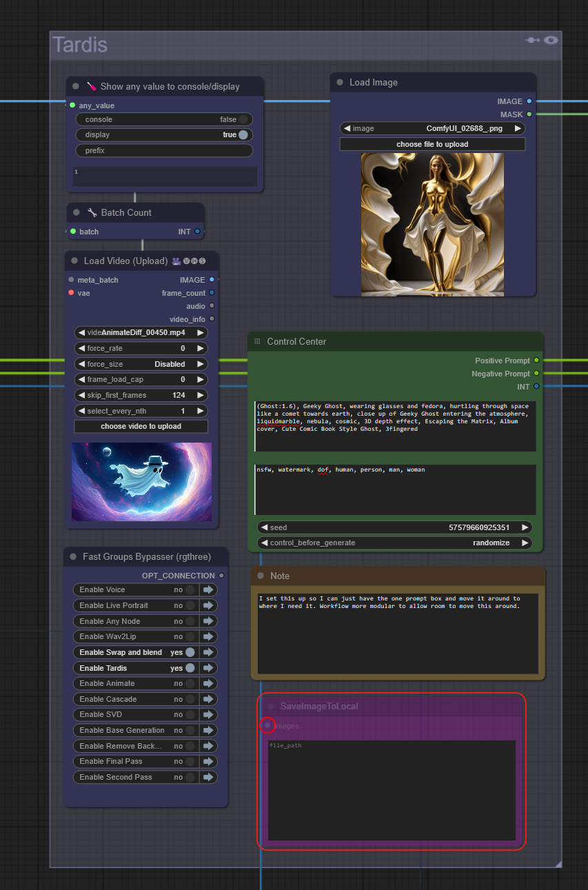Click the negative prompt text box
This screenshot has height=890, width=588.
pos(395,489)
